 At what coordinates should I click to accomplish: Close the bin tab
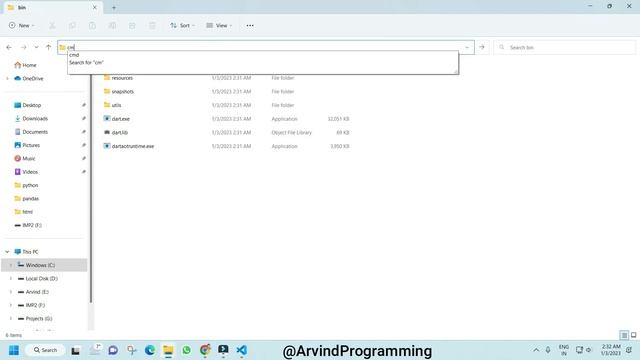[x=95, y=7]
